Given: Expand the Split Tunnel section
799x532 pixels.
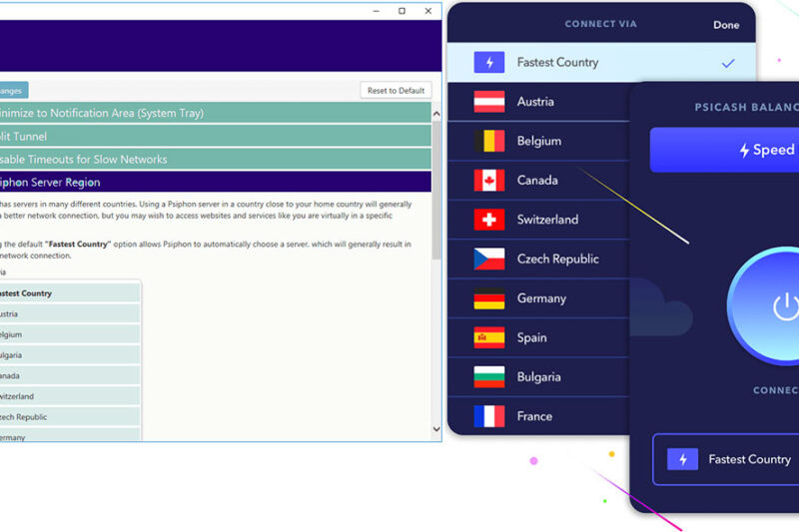Looking at the screenshot, I should click(216, 137).
